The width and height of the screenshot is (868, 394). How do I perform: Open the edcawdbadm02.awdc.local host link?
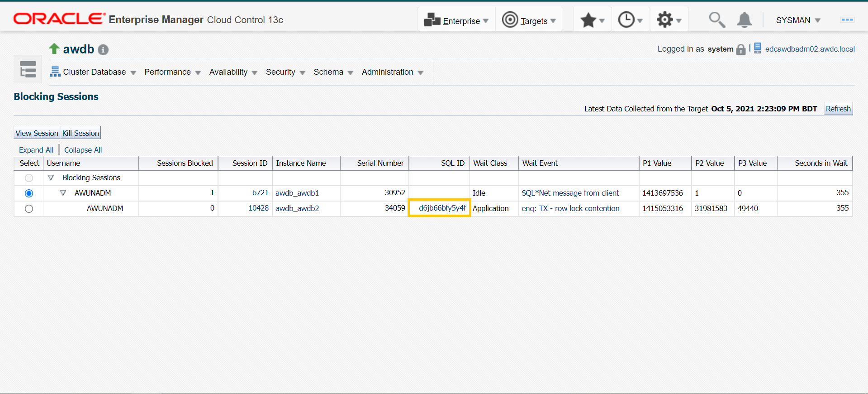(810, 49)
